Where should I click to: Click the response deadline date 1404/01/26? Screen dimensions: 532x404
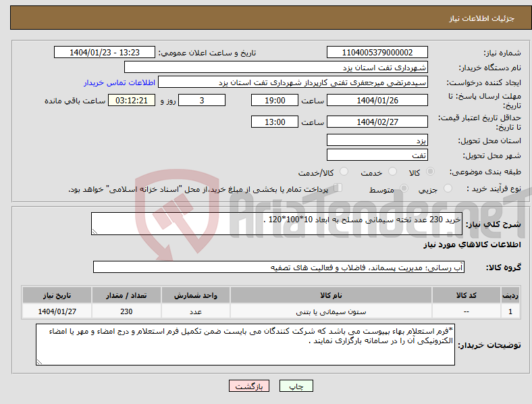click(x=377, y=100)
